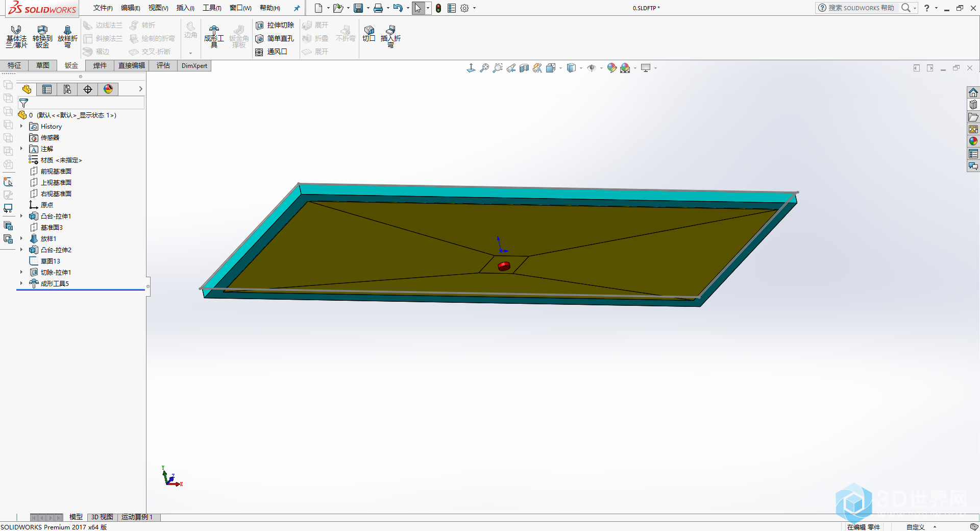Click the Open file icon
This screenshot has height=531, width=980.
coord(338,8)
